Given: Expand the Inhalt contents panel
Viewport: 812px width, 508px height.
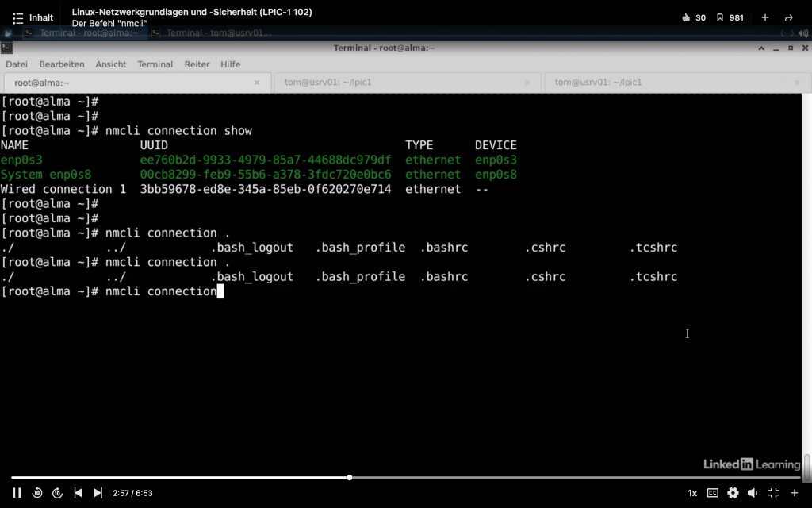Looking at the screenshot, I should coord(33,17).
